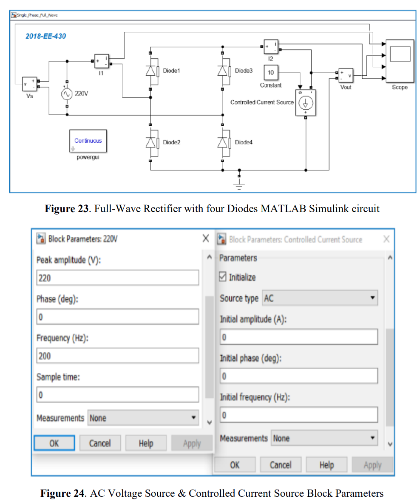Click the I1 current measurement block

101,61
